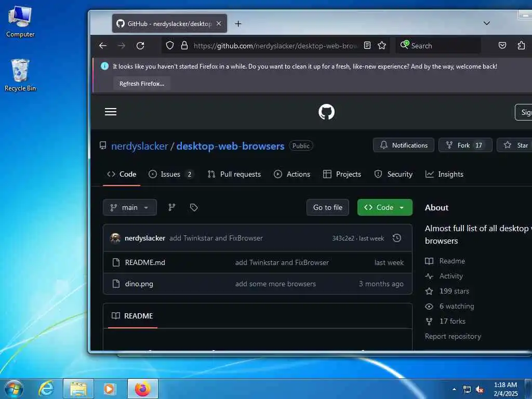View tags via the tag icon

point(194,207)
